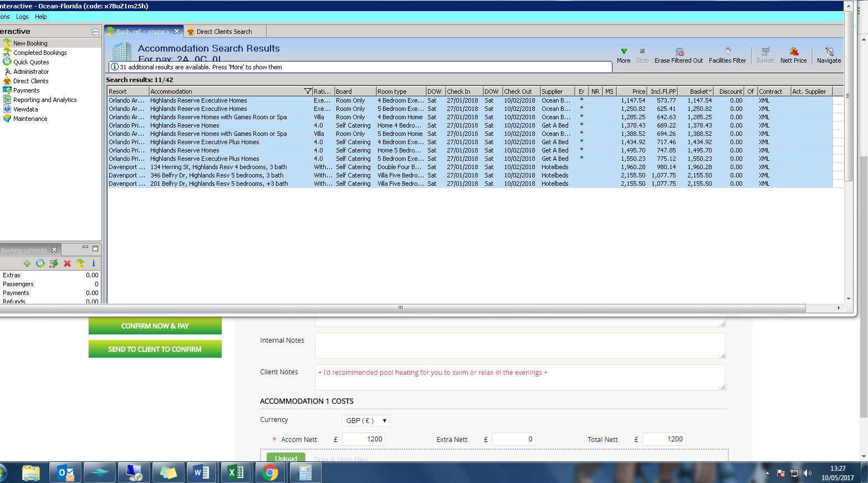The image size is (868, 483).
Task: Open Payments in the left sidebar menu
Action: coord(26,90)
